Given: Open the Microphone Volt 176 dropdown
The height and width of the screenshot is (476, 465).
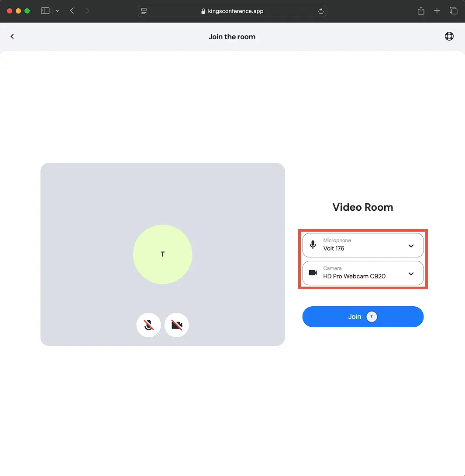Looking at the screenshot, I should pyautogui.click(x=362, y=245).
